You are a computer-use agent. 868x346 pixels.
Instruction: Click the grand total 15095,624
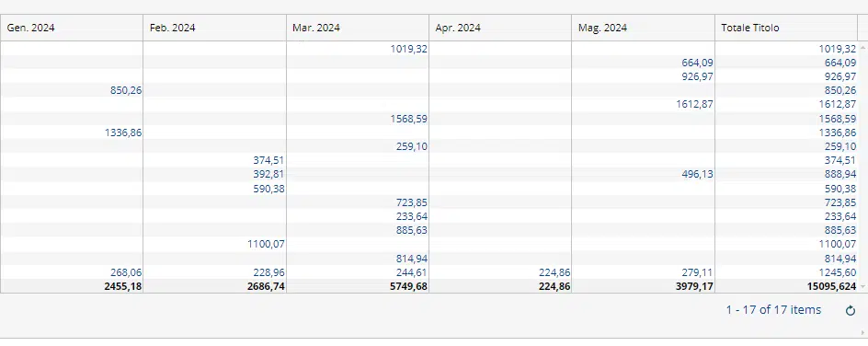pos(831,287)
